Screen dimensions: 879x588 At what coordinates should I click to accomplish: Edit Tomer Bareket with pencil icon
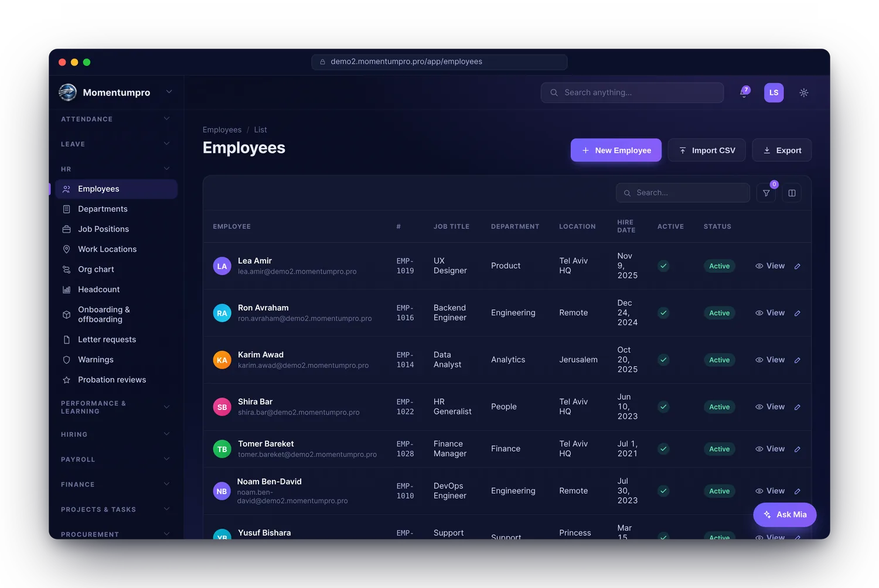coord(798,449)
